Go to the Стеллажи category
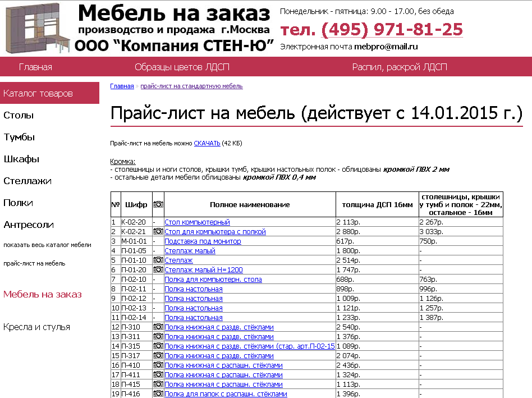This screenshot has width=532, height=398. (x=27, y=181)
